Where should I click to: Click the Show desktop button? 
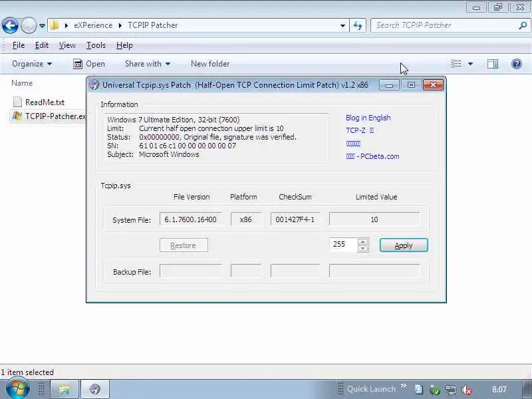click(527, 389)
